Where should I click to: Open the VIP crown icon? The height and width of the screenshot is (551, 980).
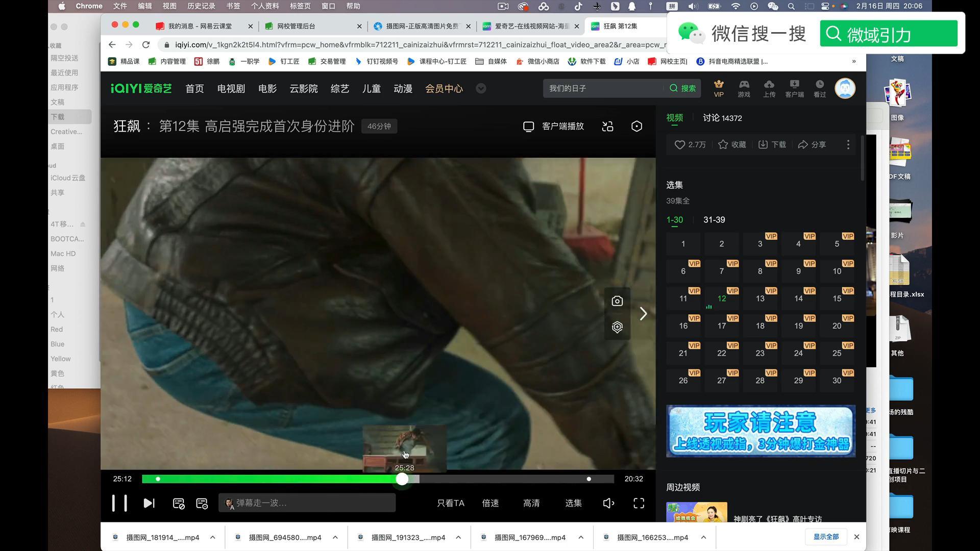click(x=719, y=88)
